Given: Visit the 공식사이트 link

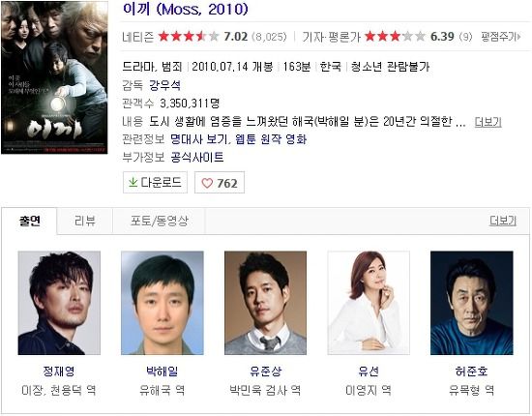Looking at the screenshot, I should click(x=196, y=157).
